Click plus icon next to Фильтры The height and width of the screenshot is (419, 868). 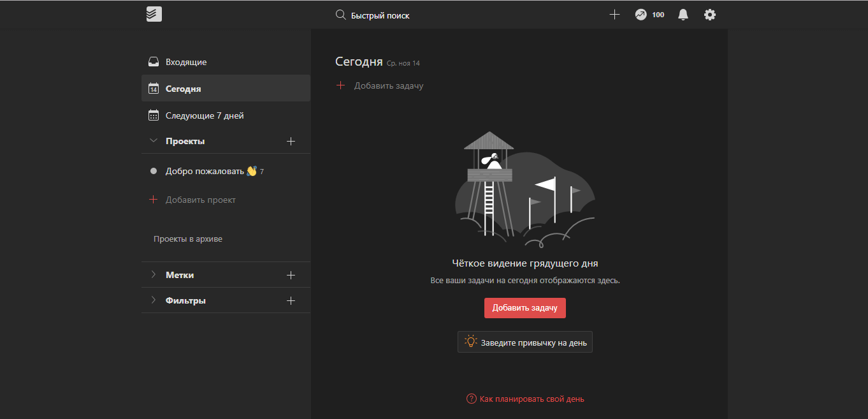291,301
